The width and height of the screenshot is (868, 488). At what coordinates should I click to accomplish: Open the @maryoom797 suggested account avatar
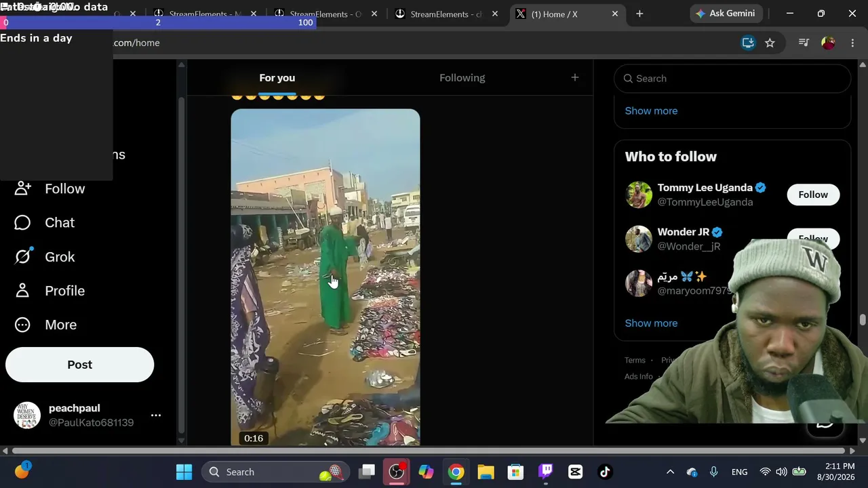(x=638, y=283)
